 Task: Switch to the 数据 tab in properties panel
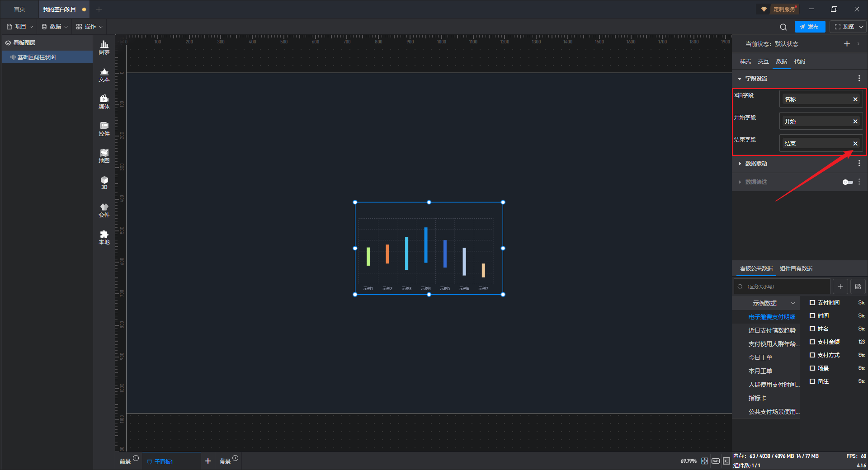pos(782,61)
